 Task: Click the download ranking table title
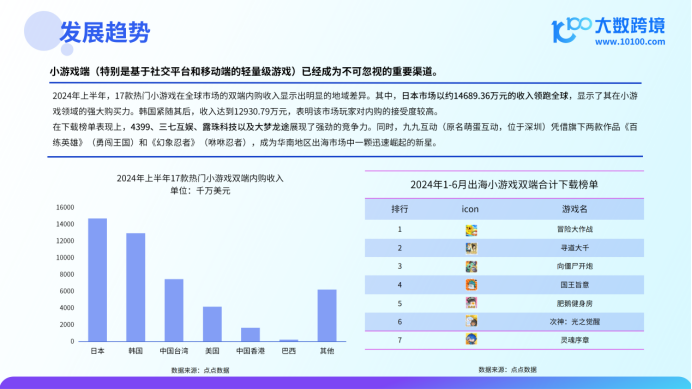click(x=504, y=185)
